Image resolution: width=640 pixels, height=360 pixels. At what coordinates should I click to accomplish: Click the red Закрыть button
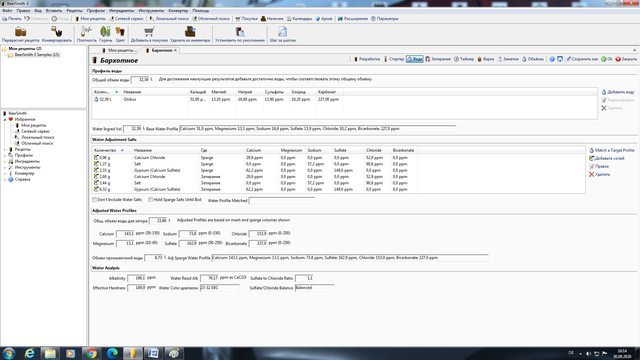point(626,59)
